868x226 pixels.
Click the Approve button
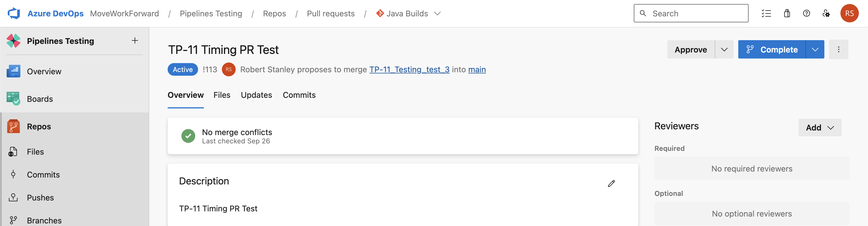coord(690,50)
